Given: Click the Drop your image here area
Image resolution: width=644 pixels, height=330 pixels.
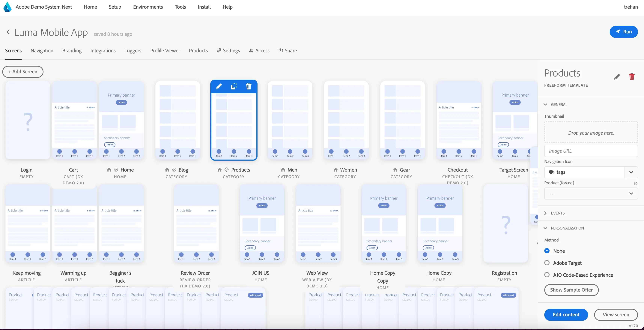Looking at the screenshot, I should tap(591, 133).
